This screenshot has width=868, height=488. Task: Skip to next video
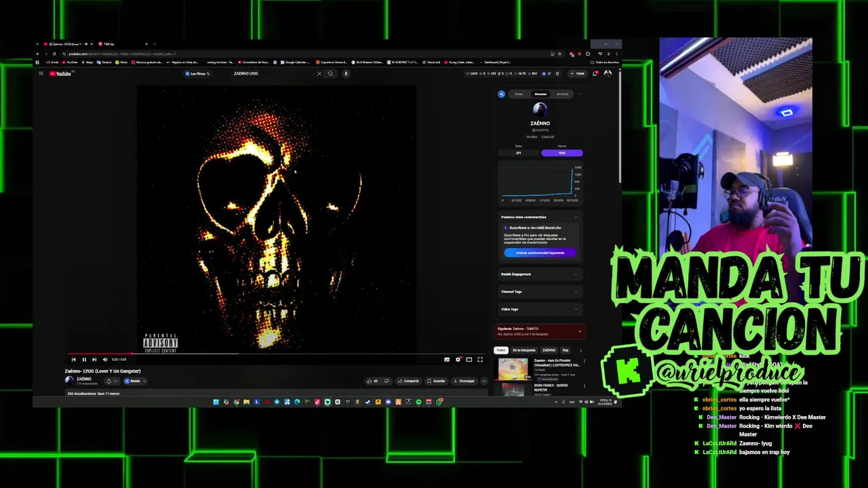pos(94,360)
